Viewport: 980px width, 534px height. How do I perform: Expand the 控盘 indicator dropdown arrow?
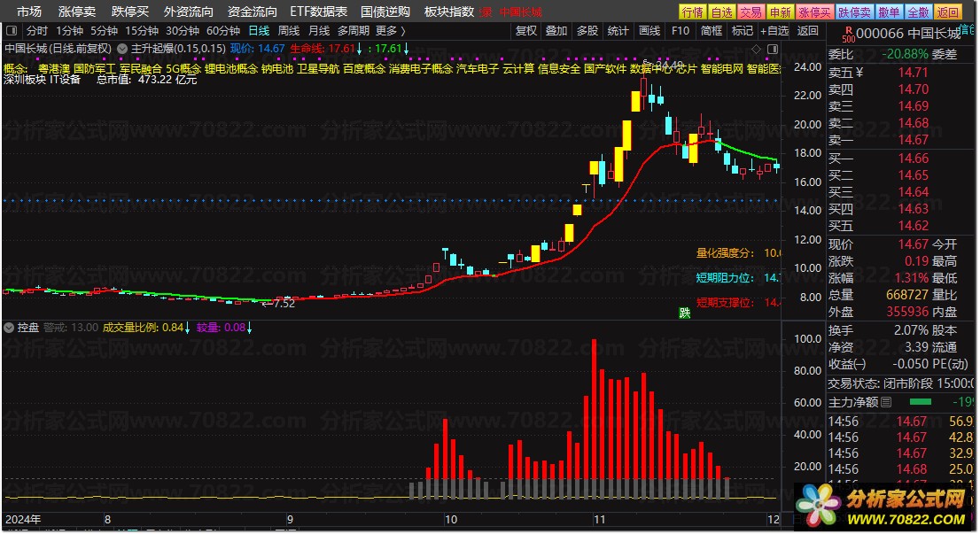pyautogui.click(x=9, y=328)
